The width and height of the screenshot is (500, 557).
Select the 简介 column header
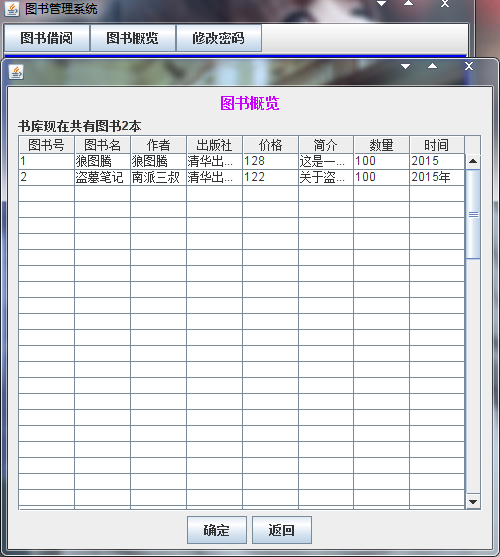point(326,145)
